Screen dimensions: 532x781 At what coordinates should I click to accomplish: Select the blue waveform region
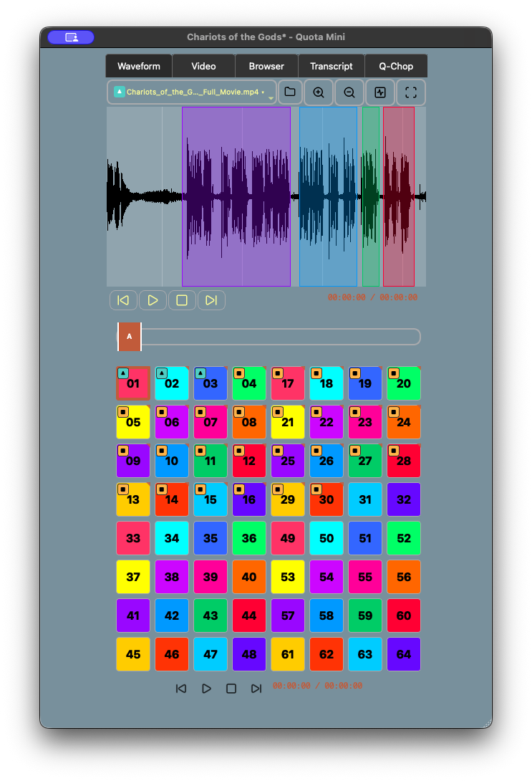[329, 197]
